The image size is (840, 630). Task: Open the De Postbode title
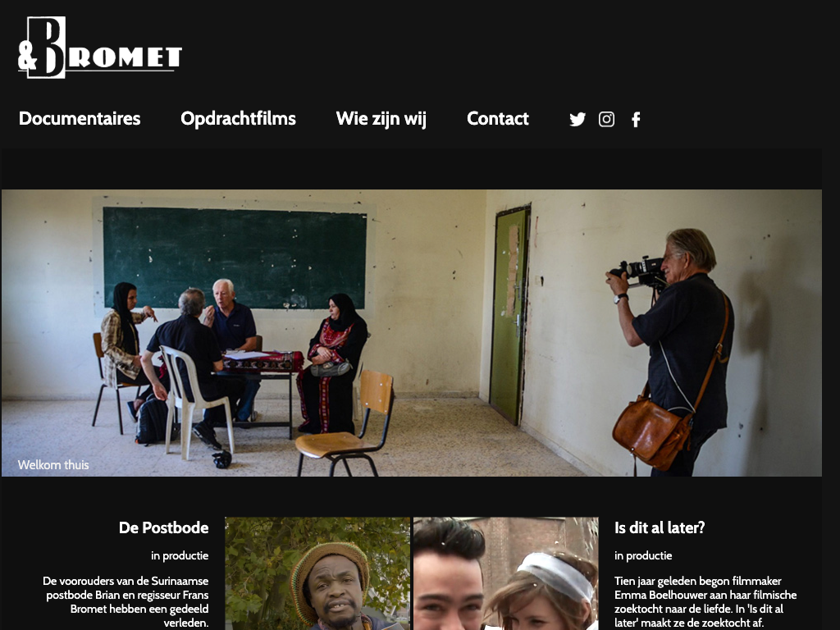tap(163, 527)
